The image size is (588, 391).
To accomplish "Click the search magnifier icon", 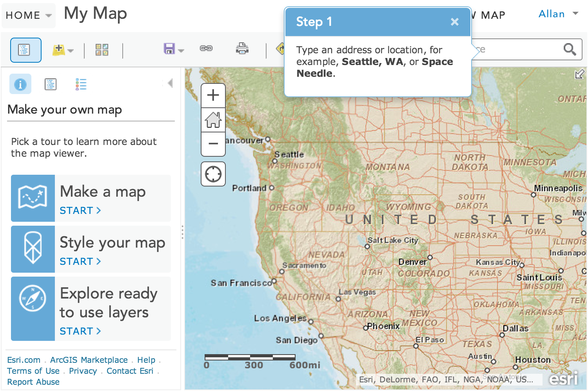I will pyautogui.click(x=570, y=49).
